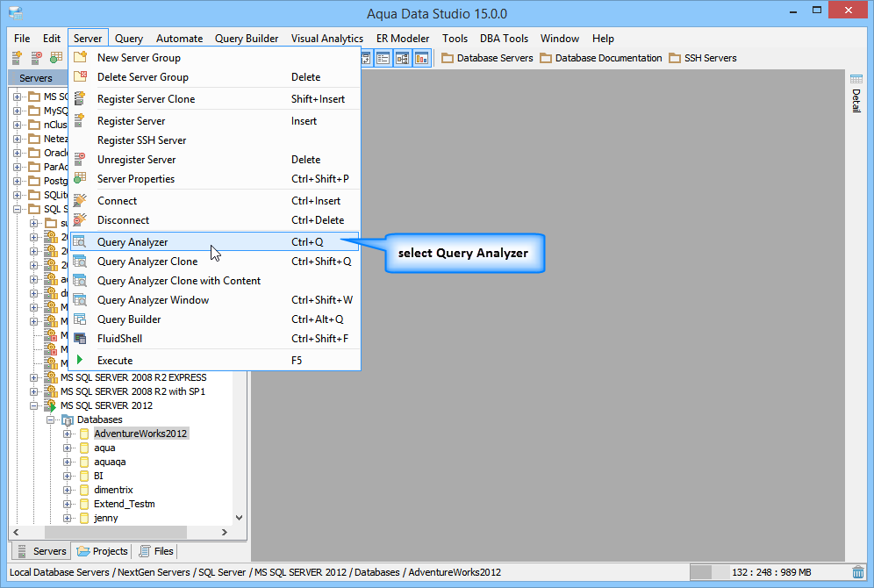Click the New Server Group folder icon
This screenshot has width=874, height=588.
[x=80, y=57]
